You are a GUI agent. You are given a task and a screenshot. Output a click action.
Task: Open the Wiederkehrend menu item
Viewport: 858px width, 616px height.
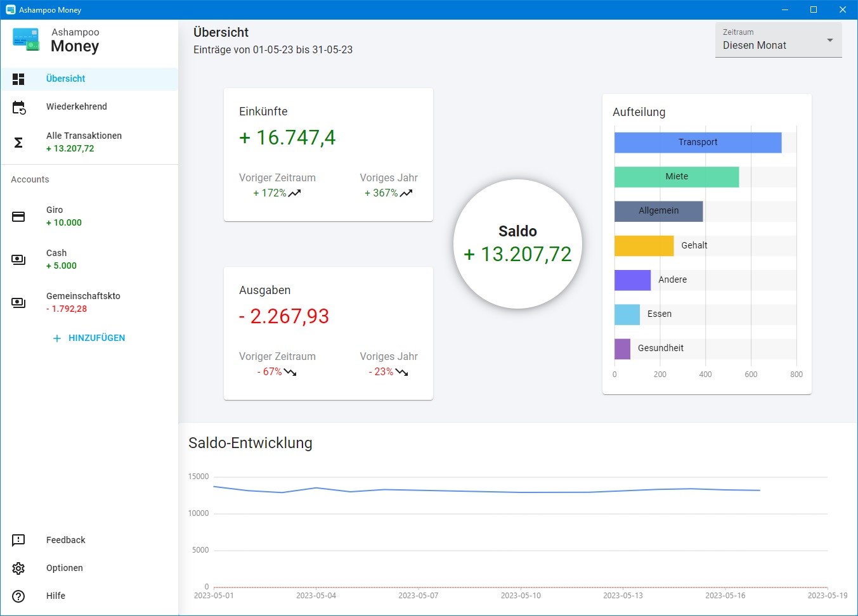(77, 106)
